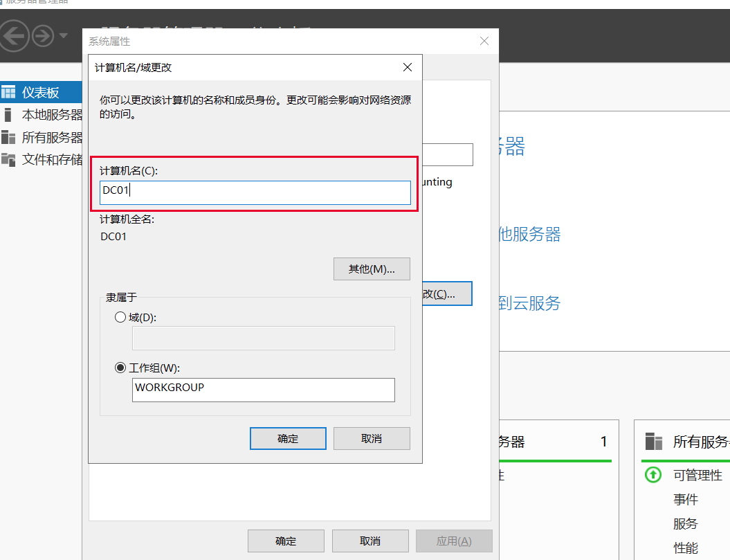This screenshot has height=560, width=730.
Task: Click 取消 in the system properties window
Action: pos(370,541)
